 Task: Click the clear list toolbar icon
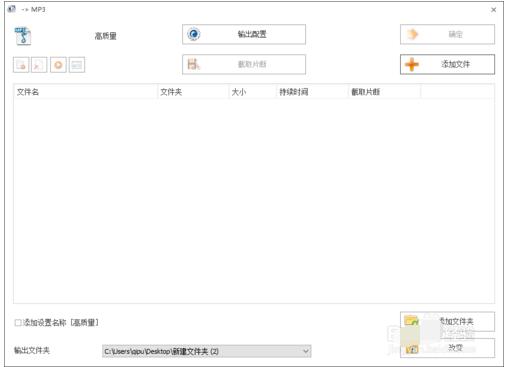[x=39, y=65]
